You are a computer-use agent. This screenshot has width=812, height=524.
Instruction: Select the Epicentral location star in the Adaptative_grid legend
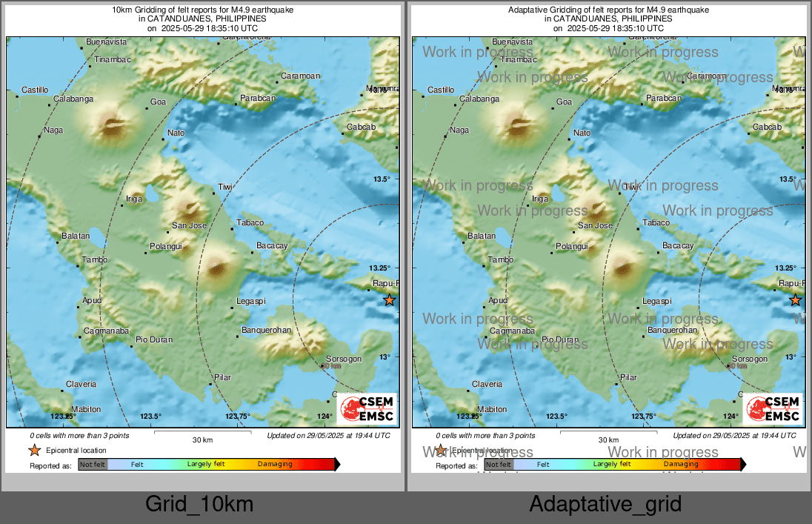click(441, 450)
